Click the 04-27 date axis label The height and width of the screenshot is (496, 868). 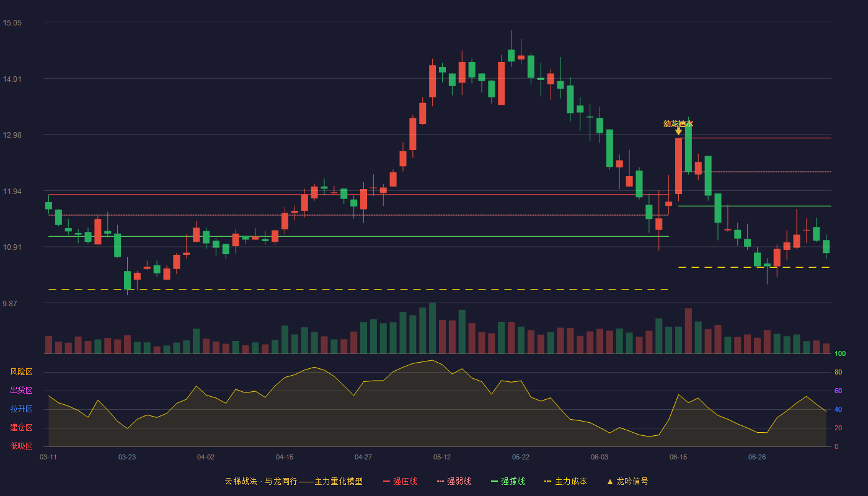(363, 457)
